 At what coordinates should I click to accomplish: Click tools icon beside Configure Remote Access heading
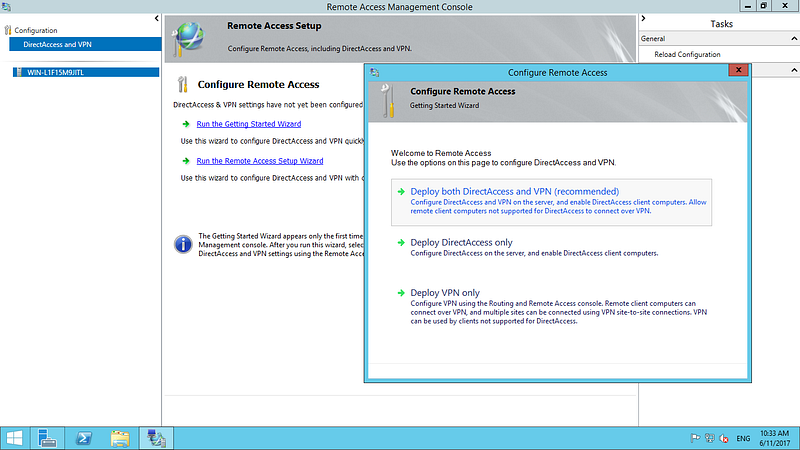[x=183, y=84]
